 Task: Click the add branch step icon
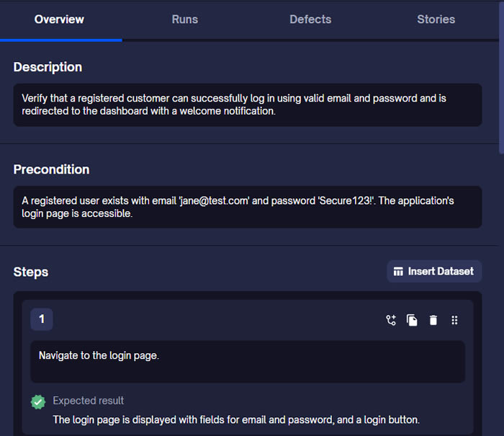(x=391, y=320)
